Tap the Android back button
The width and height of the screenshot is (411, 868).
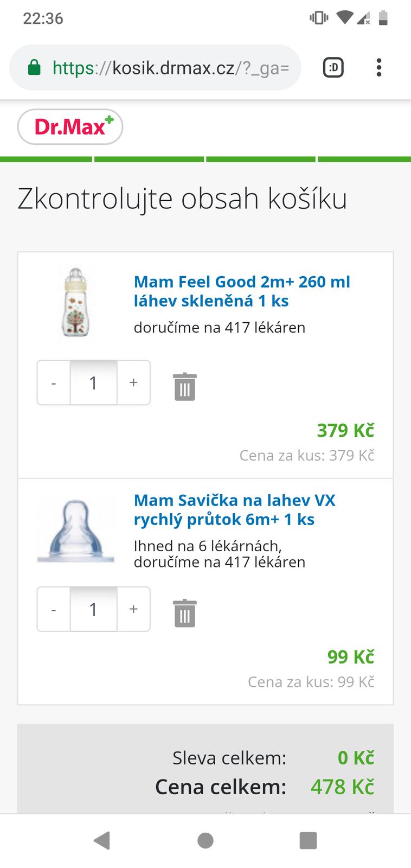coord(102,840)
